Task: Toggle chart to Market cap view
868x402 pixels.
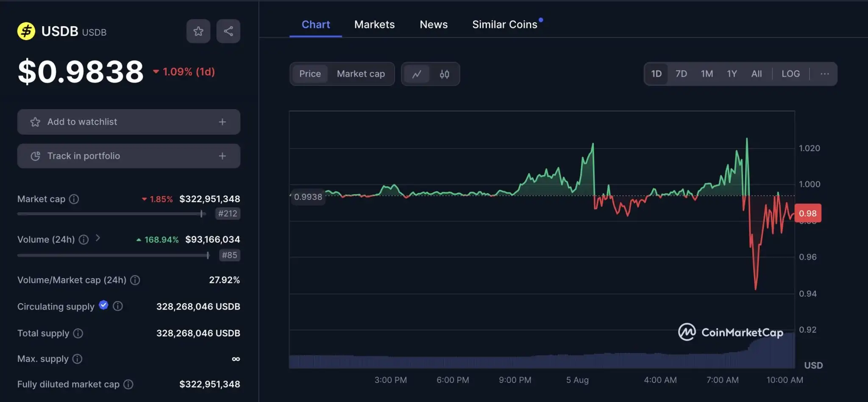Action: 361,74
